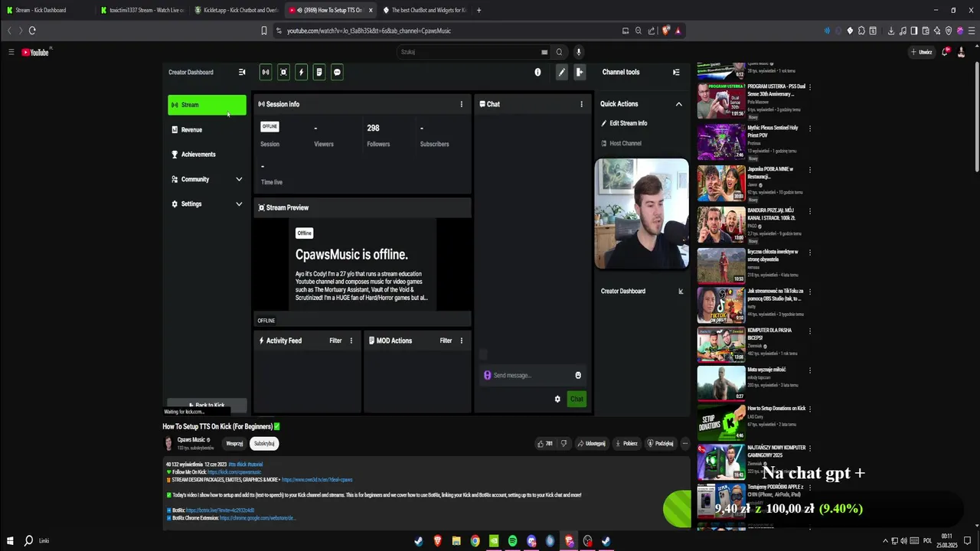Click the Udostępnij share button
Screen dimensions: 980x551
point(591,443)
